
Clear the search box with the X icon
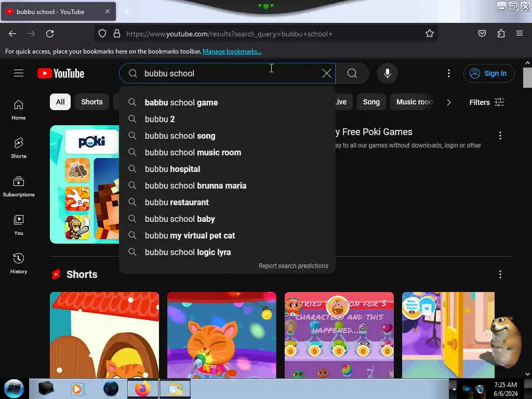[x=326, y=73]
